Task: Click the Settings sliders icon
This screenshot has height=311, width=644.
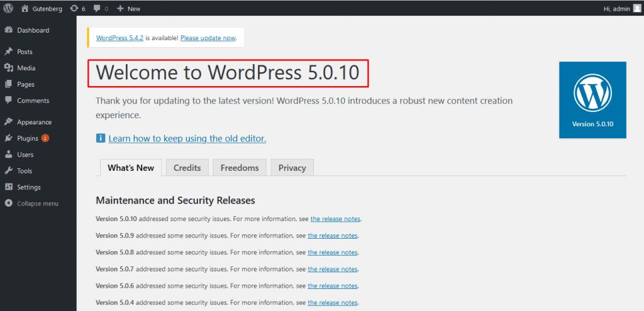Action: 9,187
